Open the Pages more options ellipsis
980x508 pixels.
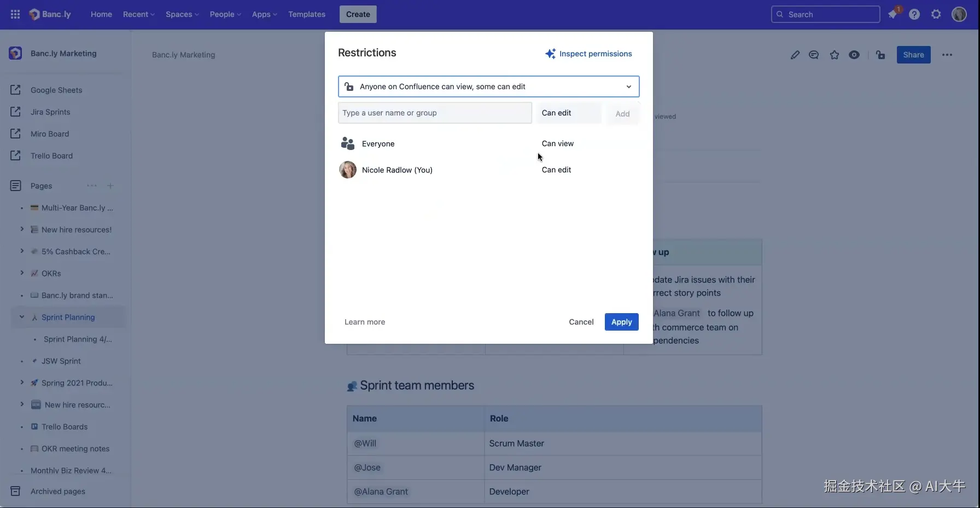(x=92, y=186)
